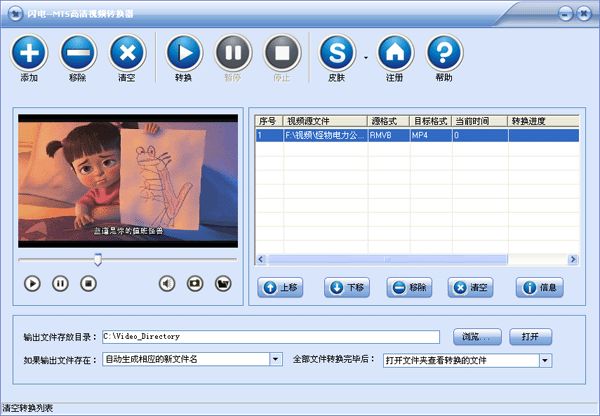Click the 目标格式 column header
The width and height of the screenshot is (600, 416).
[x=429, y=121]
